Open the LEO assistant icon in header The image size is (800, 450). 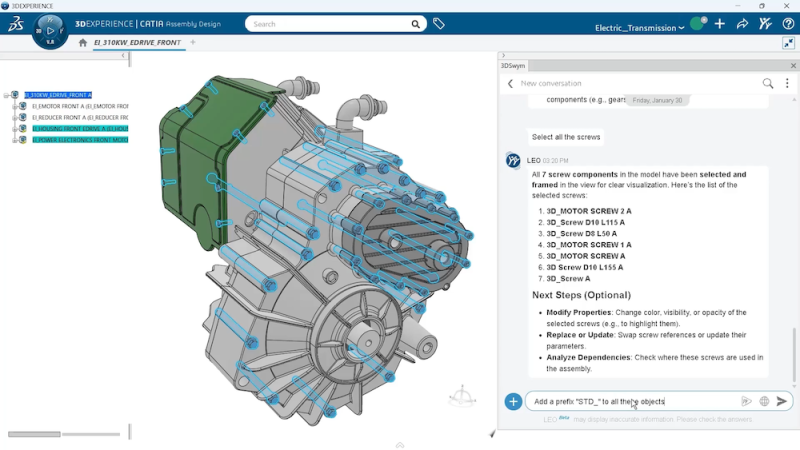pos(765,23)
